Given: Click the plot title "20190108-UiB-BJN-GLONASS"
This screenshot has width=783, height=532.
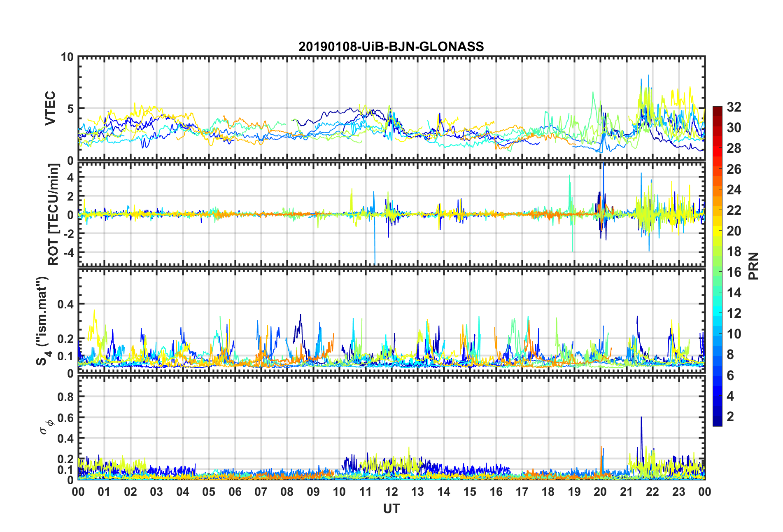Looking at the screenshot, I should tap(391, 47).
